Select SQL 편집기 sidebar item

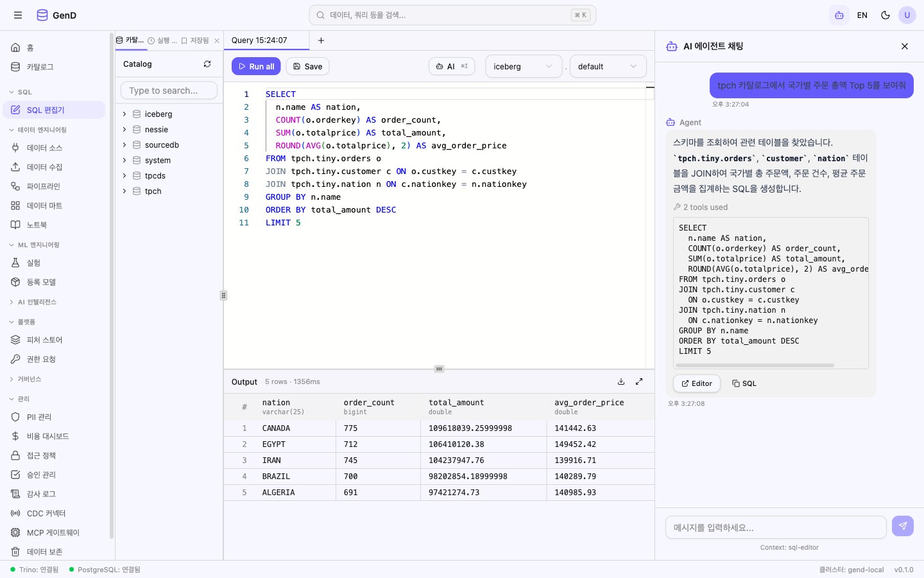pos(54,110)
